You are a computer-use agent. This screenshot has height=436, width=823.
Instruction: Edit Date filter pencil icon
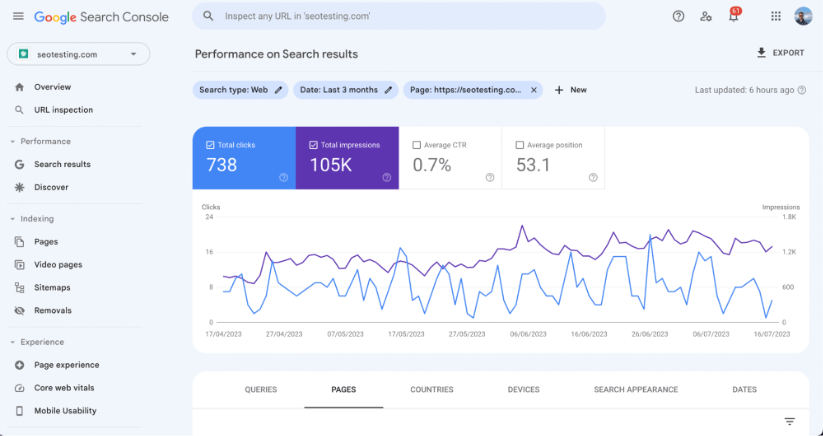point(388,90)
